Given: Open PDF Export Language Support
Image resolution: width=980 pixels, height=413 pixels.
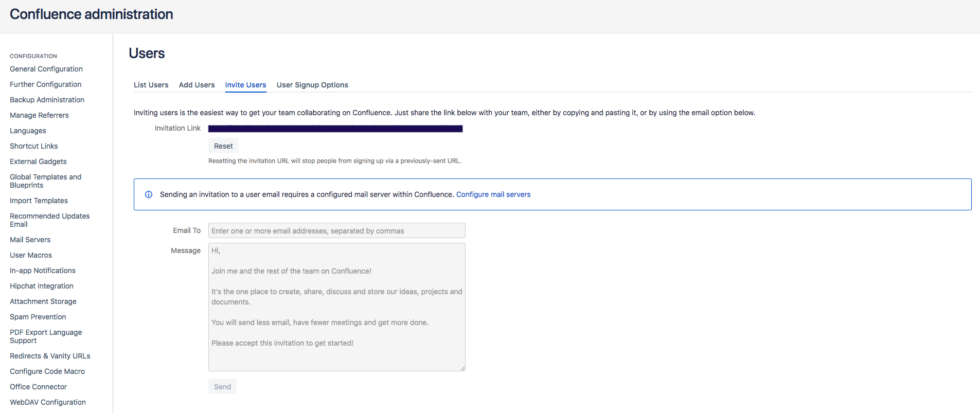Looking at the screenshot, I should [x=46, y=336].
